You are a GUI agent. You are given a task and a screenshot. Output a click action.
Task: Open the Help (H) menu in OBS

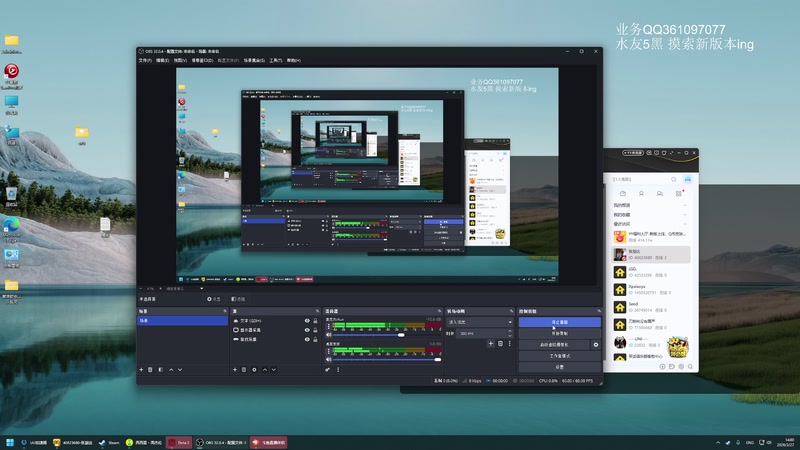(293, 60)
